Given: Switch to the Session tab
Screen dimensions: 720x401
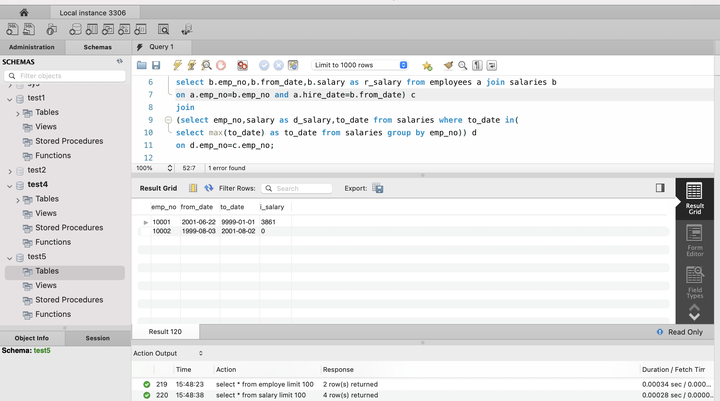Looking at the screenshot, I should pos(97,338).
